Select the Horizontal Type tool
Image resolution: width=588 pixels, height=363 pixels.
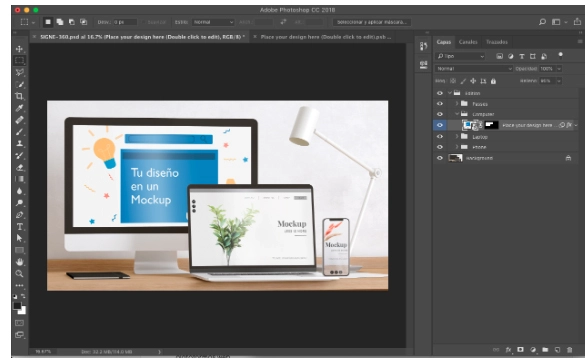(20, 226)
